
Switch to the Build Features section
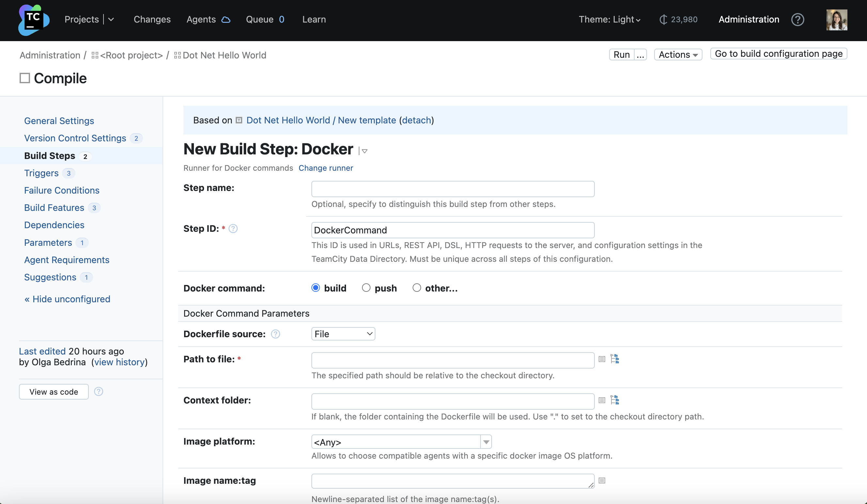point(54,208)
